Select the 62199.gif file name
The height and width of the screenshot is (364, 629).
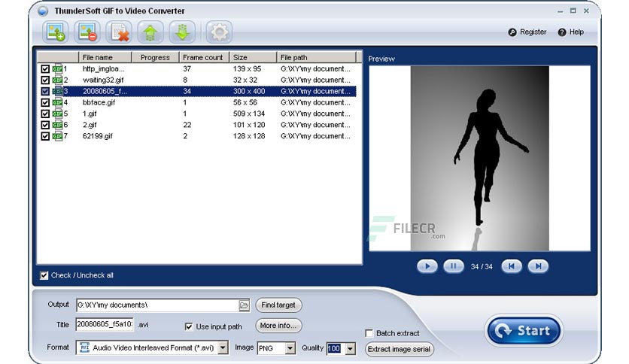(x=98, y=136)
